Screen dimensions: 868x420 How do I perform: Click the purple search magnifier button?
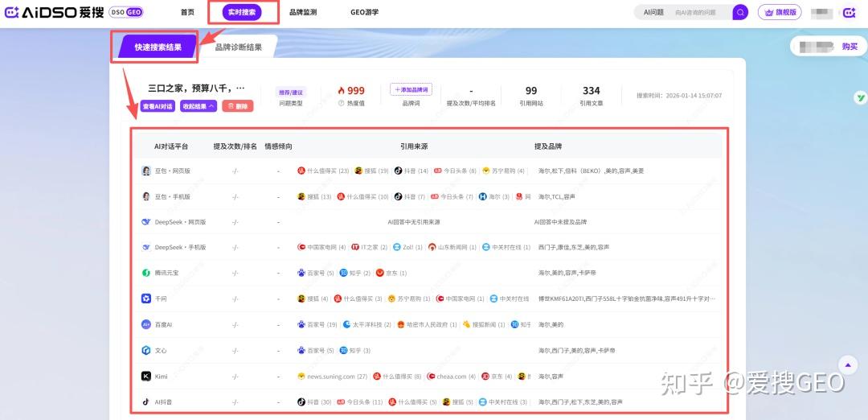click(740, 12)
